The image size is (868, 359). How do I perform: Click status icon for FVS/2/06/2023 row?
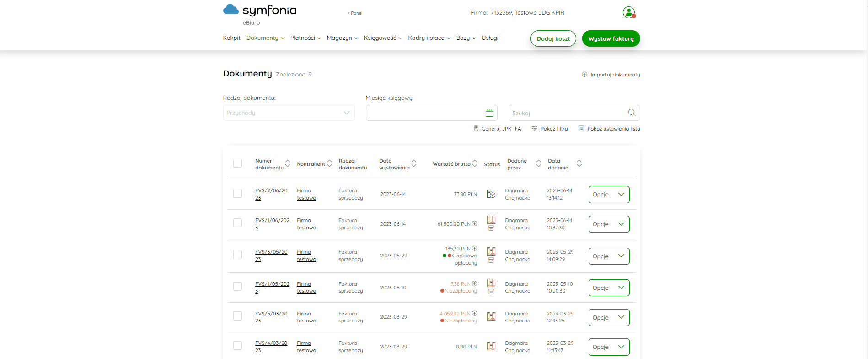(491, 194)
